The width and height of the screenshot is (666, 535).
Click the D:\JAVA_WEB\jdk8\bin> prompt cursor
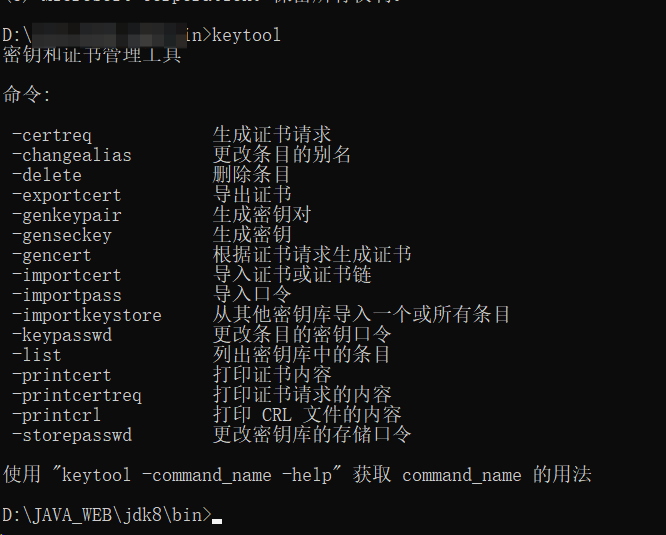coord(217,516)
